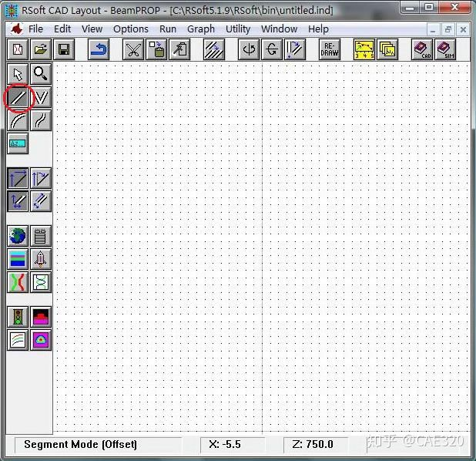This screenshot has height=461, width=476.
Task: Open the CAD manual book icon
Action: tap(422, 49)
